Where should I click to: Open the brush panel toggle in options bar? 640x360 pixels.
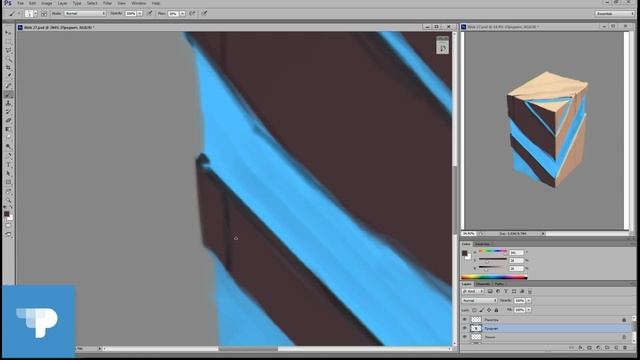coord(44,13)
